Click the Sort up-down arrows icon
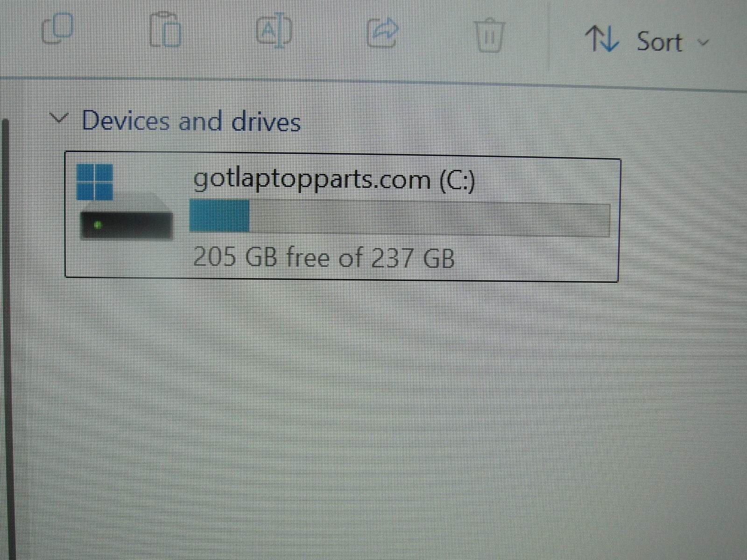This screenshot has height=560, width=747. [x=602, y=39]
